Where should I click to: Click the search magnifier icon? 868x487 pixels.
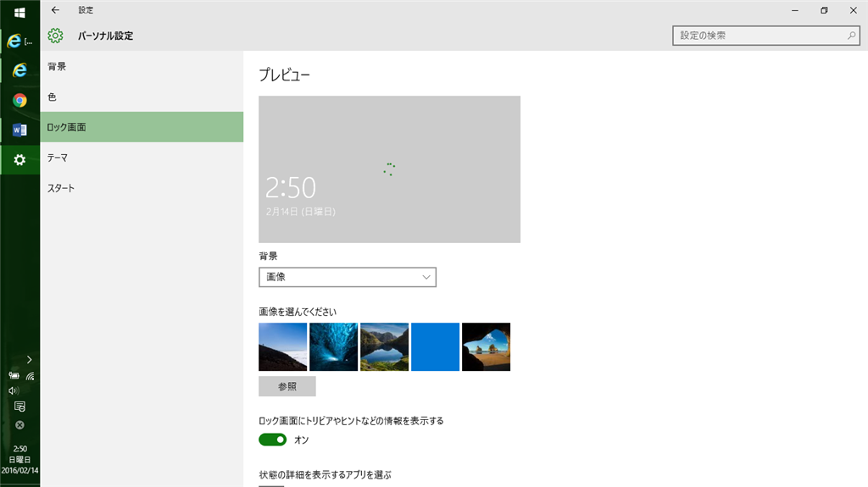click(x=851, y=36)
